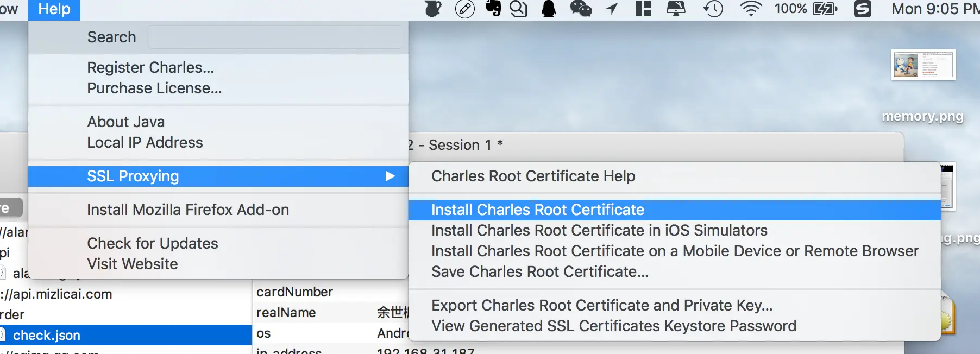The height and width of the screenshot is (354, 980).
Task: Open the window layout grid menu bar icon
Action: tap(643, 9)
